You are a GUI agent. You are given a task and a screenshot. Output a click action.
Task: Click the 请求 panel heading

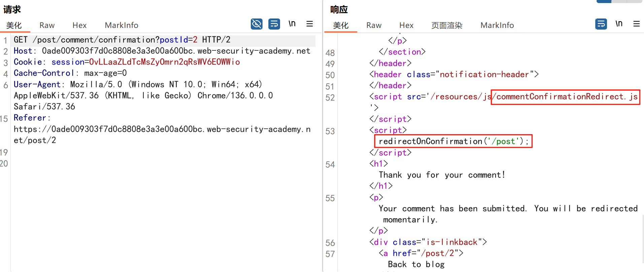tap(12, 9)
